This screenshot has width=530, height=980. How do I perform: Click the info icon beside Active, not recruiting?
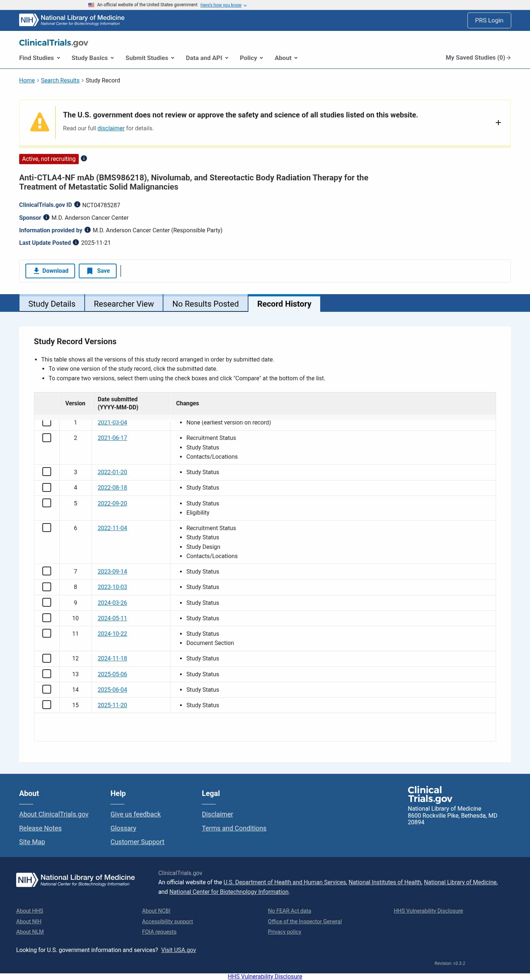pos(84,159)
